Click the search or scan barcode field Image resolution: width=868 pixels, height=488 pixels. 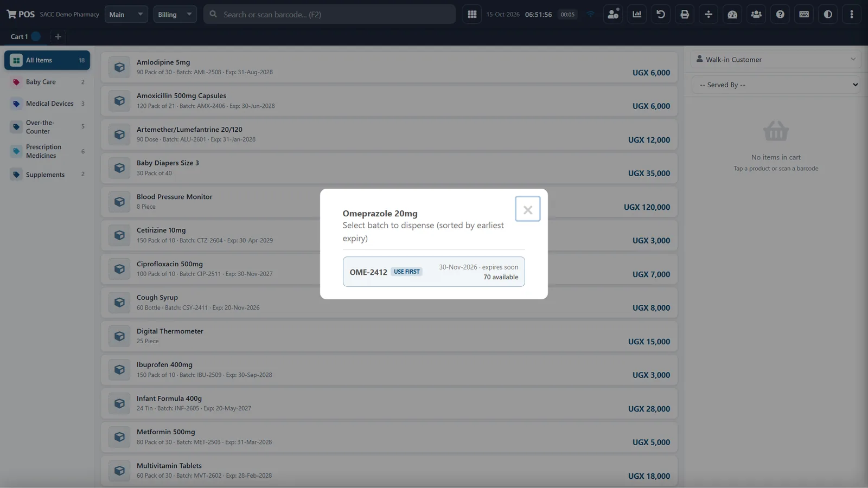click(x=330, y=15)
